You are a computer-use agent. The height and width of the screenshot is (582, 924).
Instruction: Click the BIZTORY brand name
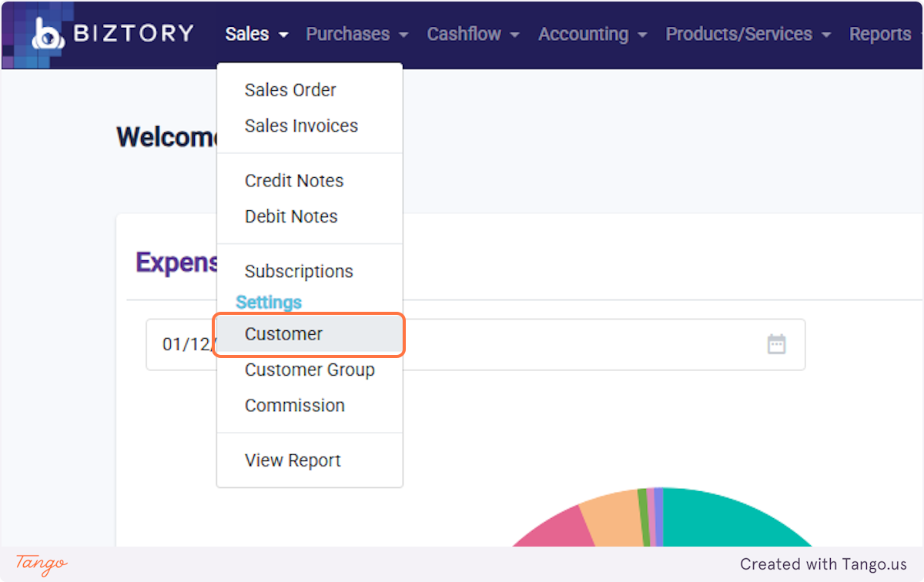click(x=134, y=34)
